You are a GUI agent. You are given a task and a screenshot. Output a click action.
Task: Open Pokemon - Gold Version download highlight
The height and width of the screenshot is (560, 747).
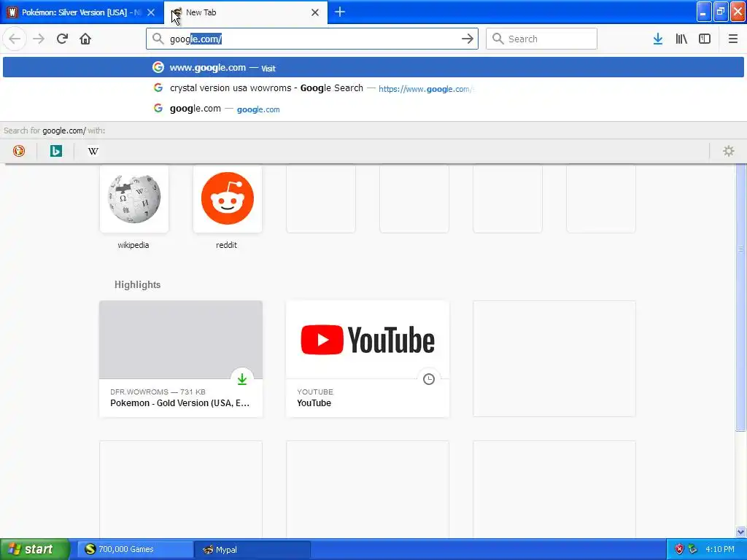point(181,359)
